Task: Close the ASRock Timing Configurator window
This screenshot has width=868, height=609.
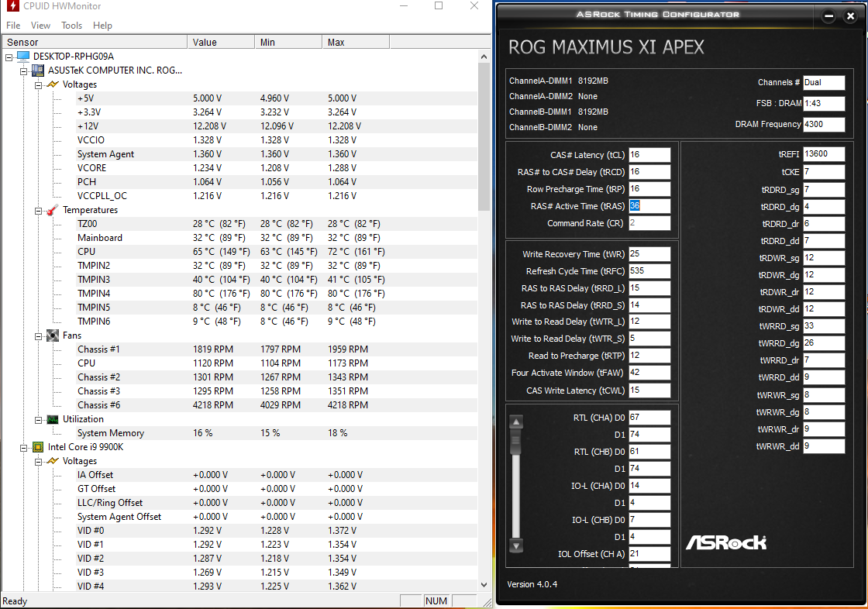Action: point(851,16)
